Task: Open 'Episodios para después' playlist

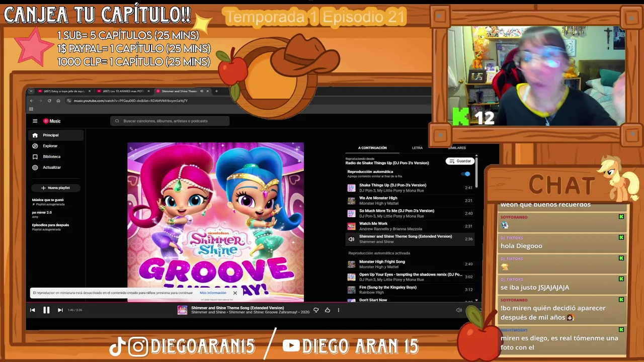Action: (51, 227)
